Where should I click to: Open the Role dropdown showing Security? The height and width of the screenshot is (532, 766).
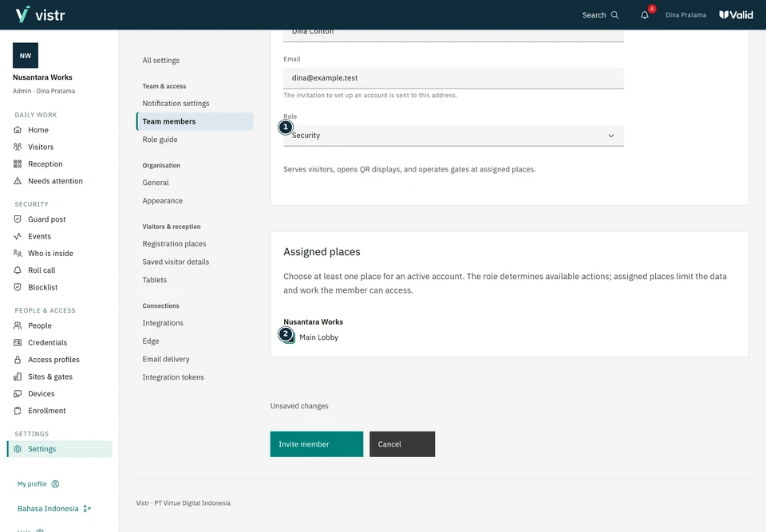point(453,136)
